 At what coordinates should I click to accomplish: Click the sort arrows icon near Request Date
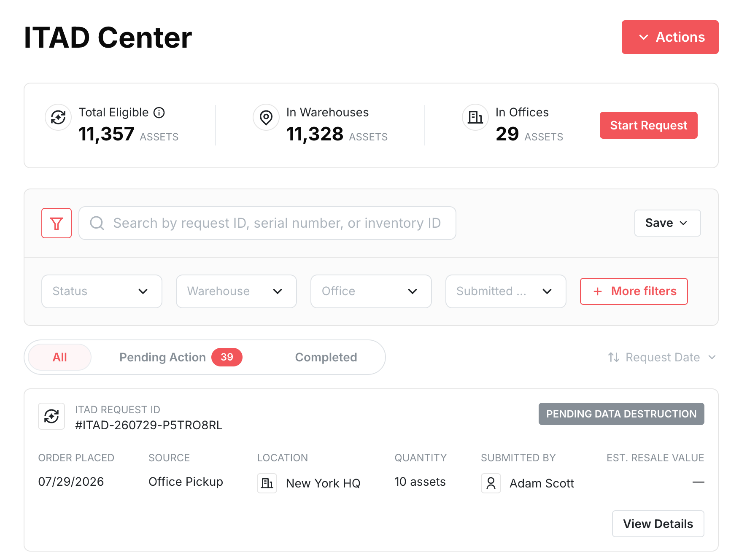click(x=614, y=357)
